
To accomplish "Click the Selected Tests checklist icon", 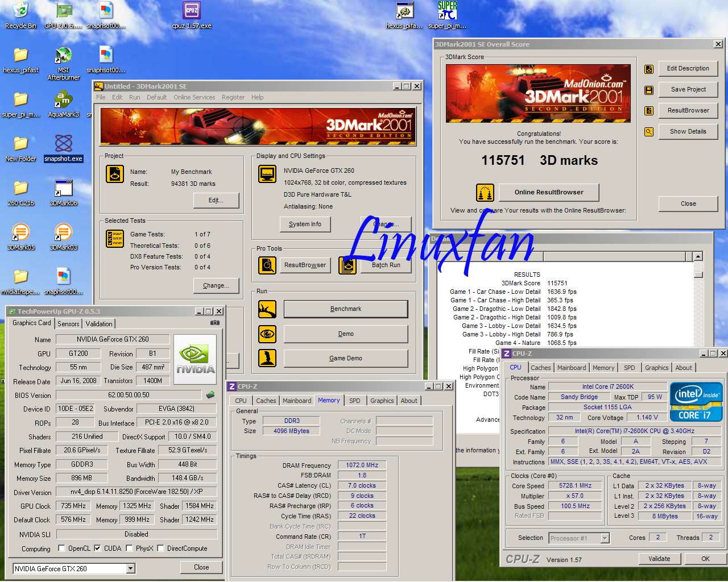I will click(x=115, y=239).
